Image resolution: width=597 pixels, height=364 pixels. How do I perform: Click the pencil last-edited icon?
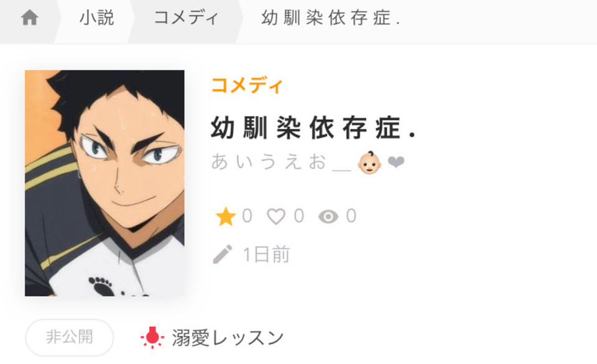(x=223, y=254)
